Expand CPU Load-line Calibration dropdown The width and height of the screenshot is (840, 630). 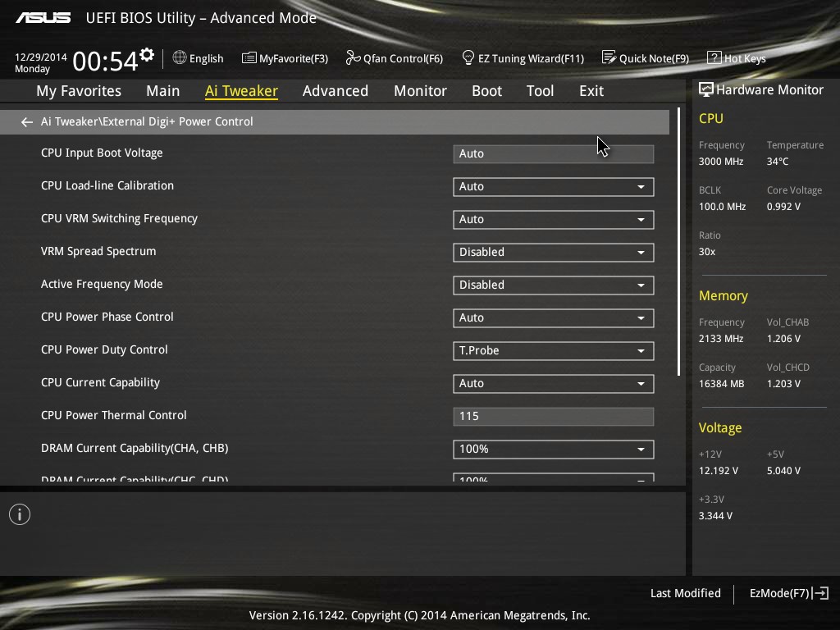point(554,186)
